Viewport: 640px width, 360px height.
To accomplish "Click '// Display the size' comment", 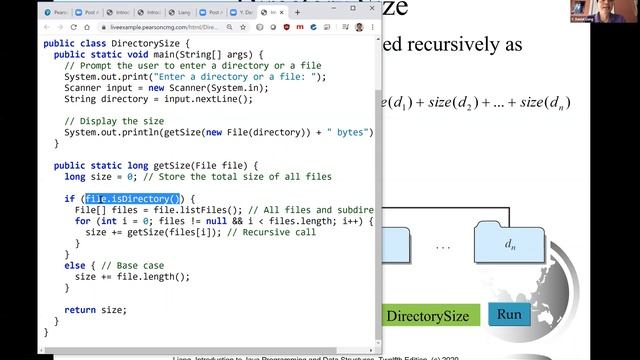I will [114, 121].
